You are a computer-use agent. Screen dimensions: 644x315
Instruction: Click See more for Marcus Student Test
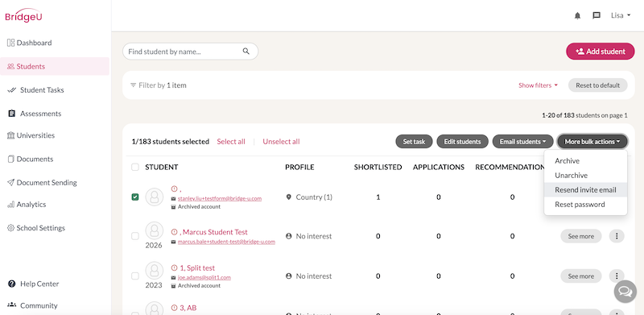(x=580, y=236)
